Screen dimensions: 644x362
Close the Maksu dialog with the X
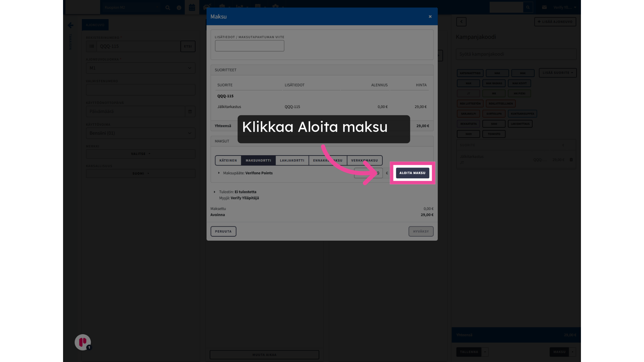click(x=430, y=16)
